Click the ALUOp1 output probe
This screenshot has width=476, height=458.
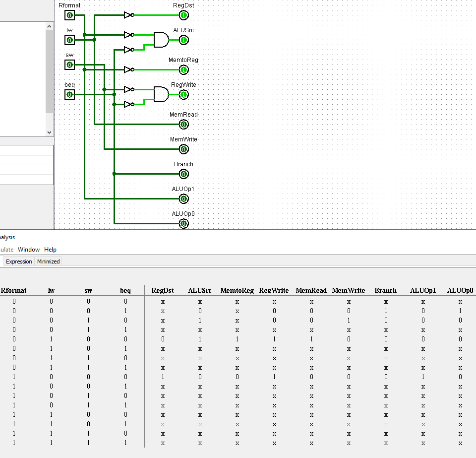click(183, 199)
